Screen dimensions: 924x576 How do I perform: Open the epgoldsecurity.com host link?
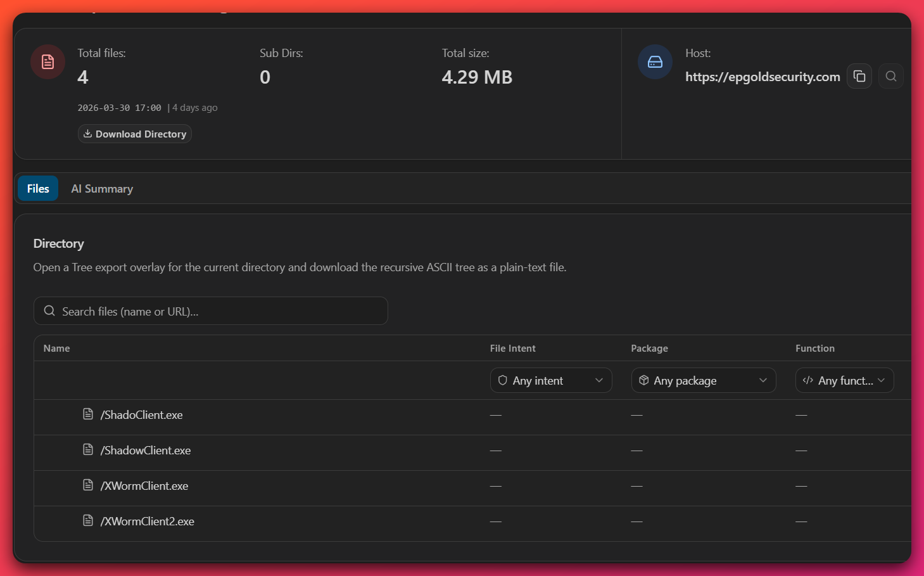click(x=762, y=77)
